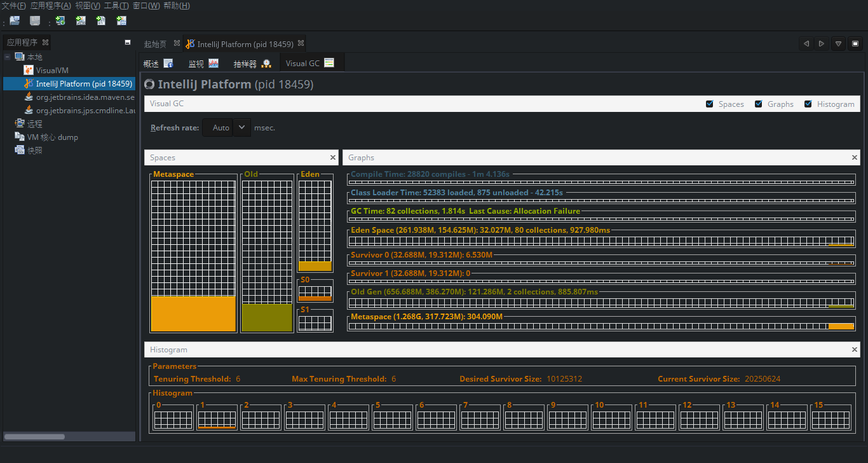
Task: Switch to the 监视 monitor tab
Action: [203, 63]
